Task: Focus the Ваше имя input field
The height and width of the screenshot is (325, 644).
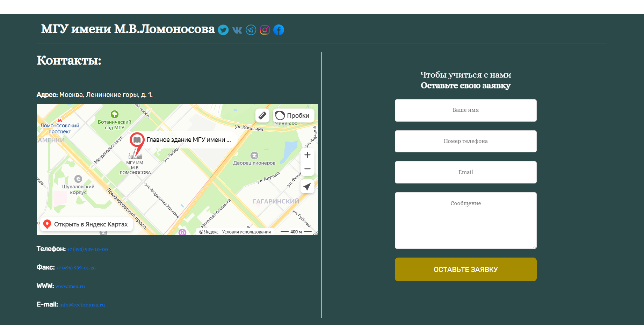Action: (465, 110)
